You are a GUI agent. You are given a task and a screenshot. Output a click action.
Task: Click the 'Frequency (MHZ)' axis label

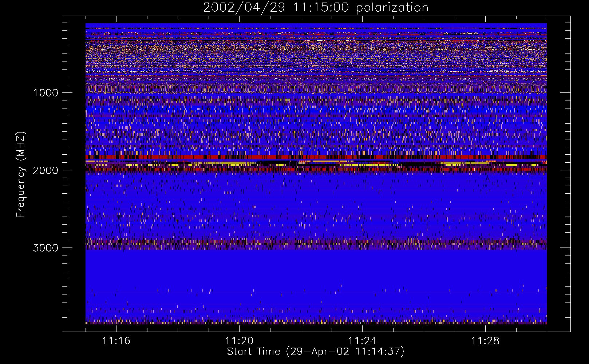coord(21,175)
